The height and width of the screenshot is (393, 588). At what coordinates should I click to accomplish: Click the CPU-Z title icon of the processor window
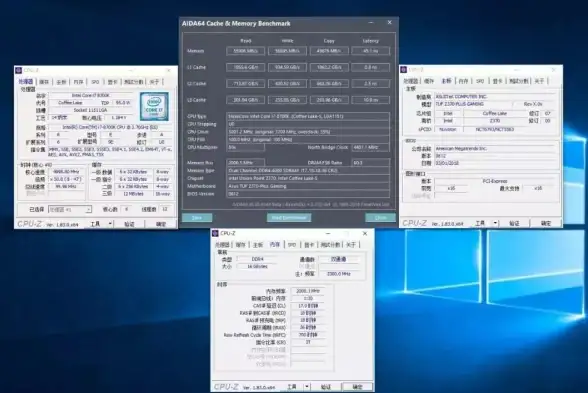pos(19,70)
